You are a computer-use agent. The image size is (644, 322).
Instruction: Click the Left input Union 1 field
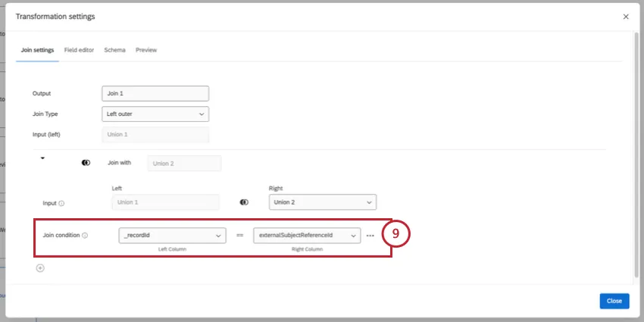[165, 202]
